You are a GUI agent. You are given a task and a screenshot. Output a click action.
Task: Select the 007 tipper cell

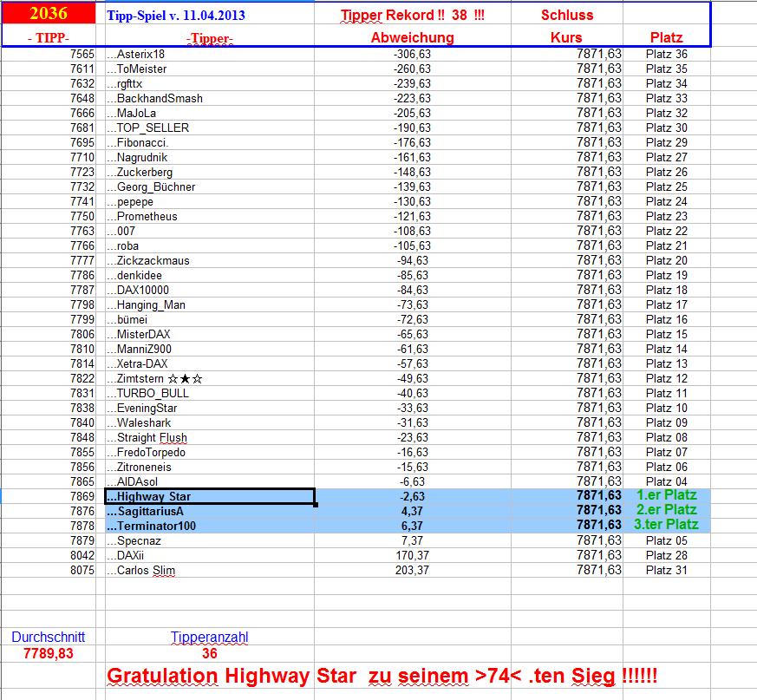tap(210, 231)
